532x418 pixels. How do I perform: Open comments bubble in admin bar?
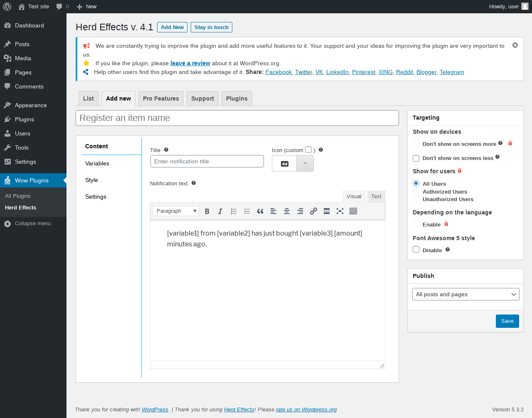coord(63,7)
